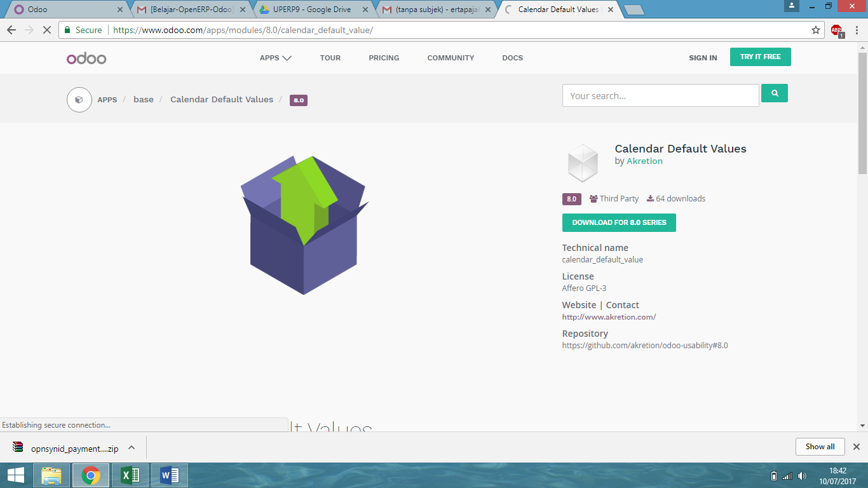Viewport: 868px width, 488px height.
Task: Open the Website link
Action: 579,305
